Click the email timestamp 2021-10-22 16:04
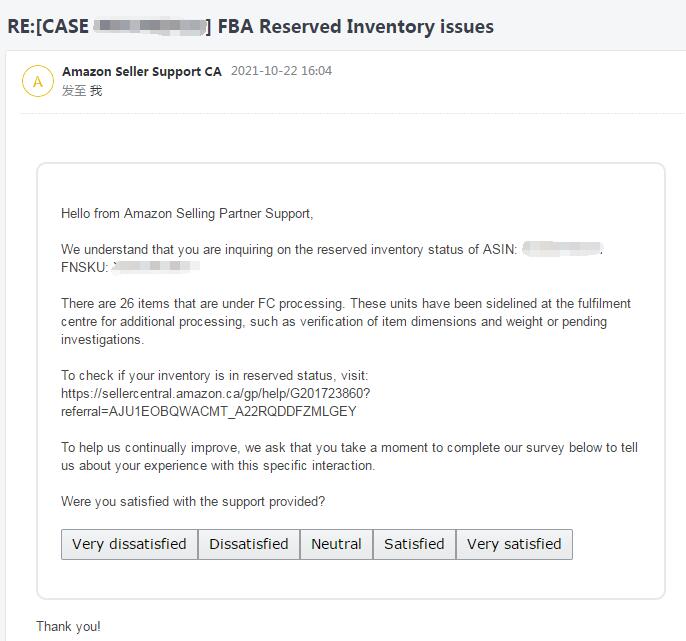The height and width of the screenshot is (641, 686). [281, 71]
